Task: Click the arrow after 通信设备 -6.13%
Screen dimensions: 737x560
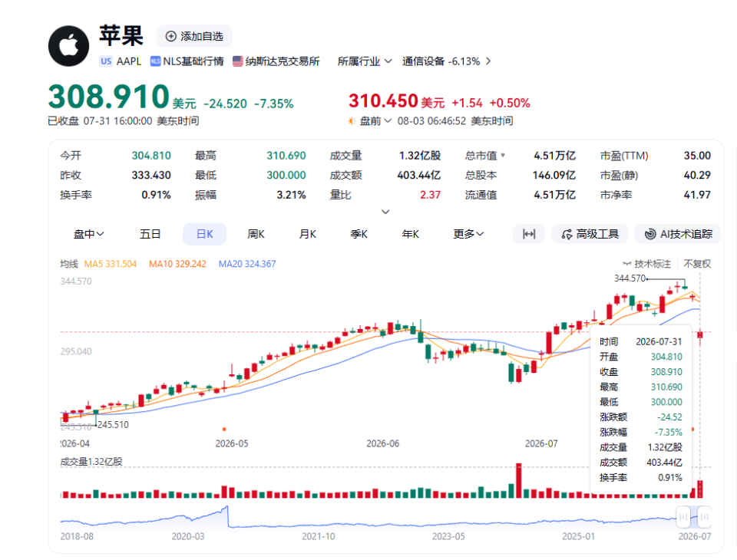Action: [488, 61]
